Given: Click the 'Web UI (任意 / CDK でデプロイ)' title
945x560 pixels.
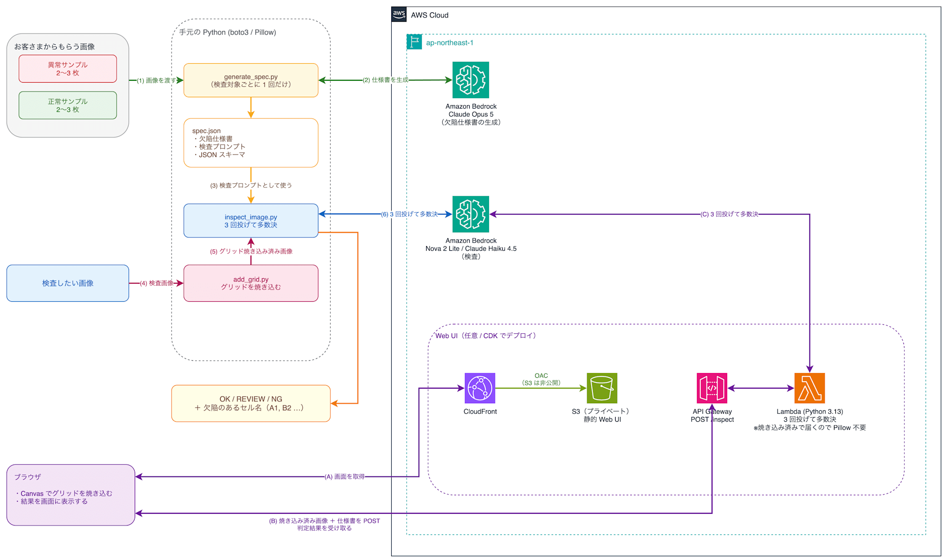Looking at the screenshot, I should pos(486,336).
